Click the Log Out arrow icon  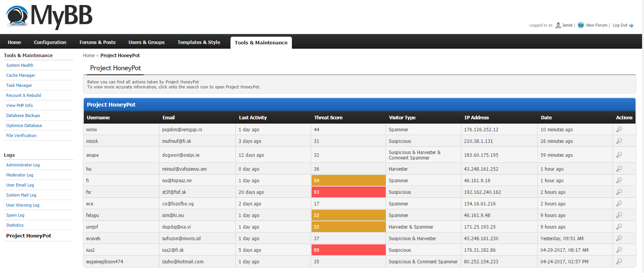(x=631, y=25)
